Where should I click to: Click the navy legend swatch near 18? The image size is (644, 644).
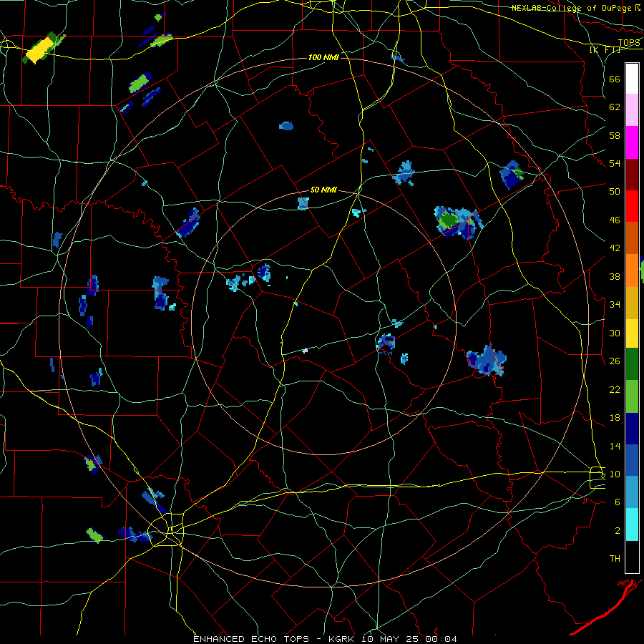(632, 429)
